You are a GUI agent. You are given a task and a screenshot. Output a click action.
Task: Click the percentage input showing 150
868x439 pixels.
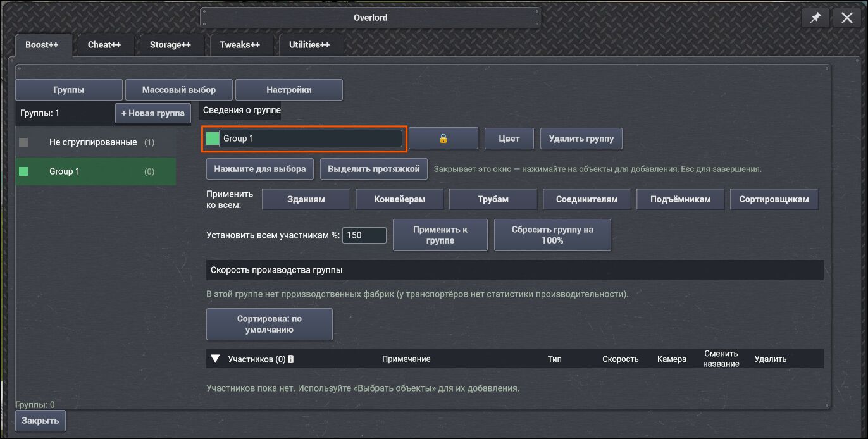click(364, 235)
